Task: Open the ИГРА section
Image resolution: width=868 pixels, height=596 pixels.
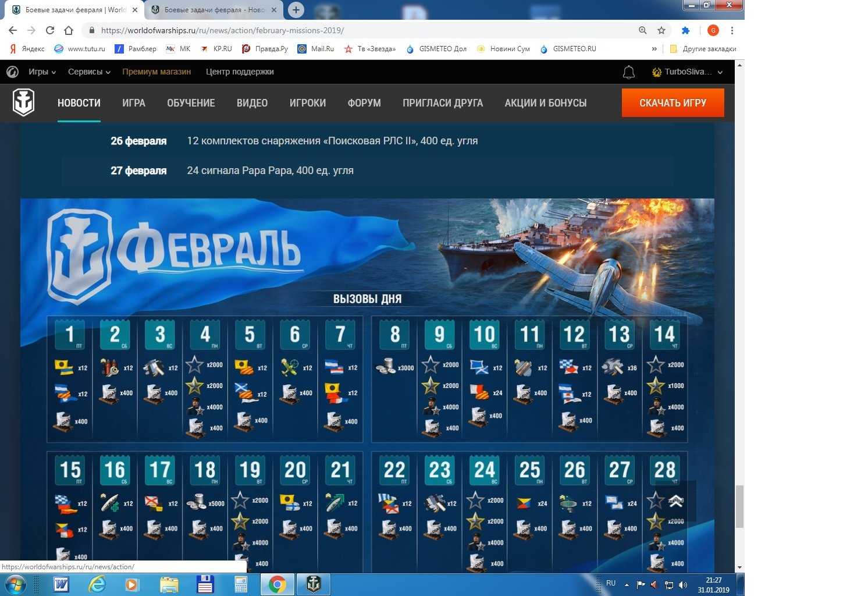Action: tap(134, 103)
